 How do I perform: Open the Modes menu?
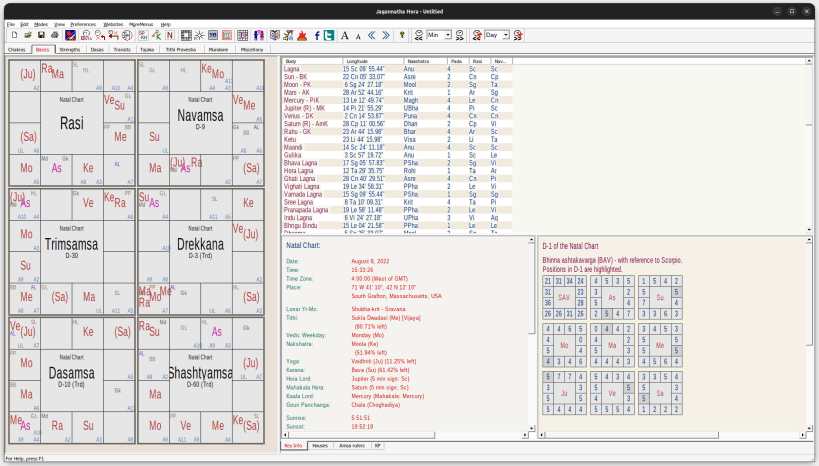(x=41, y=24)
